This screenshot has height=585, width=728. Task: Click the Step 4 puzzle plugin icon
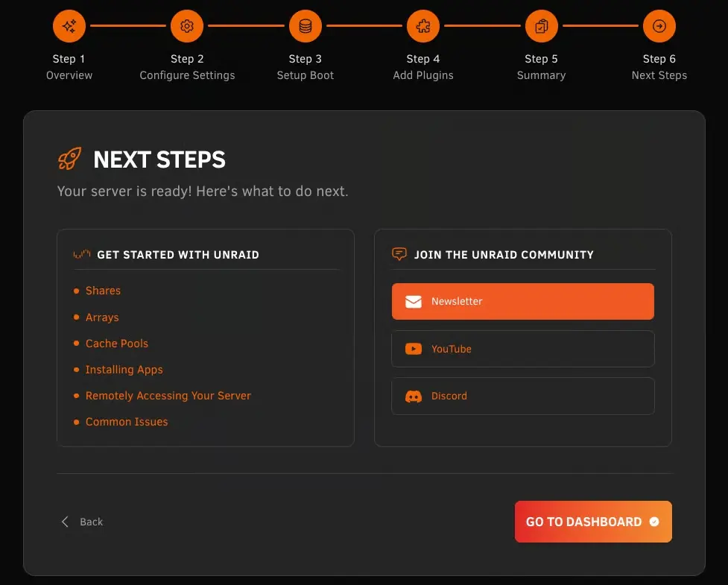423,26
